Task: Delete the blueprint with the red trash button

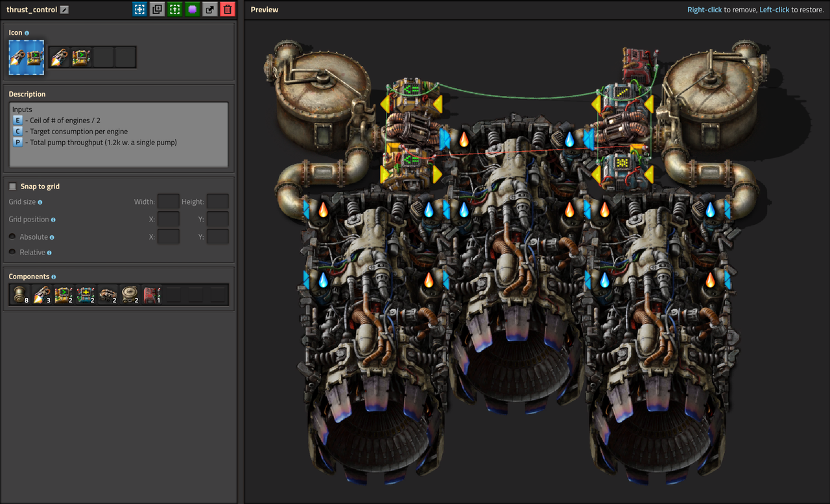Action: [x=227, y=9]
